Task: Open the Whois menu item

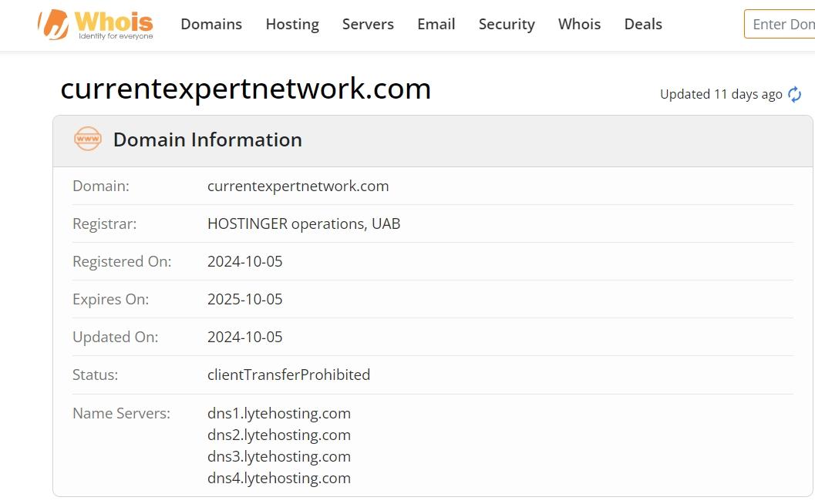Action: click(x=580, y=24)
